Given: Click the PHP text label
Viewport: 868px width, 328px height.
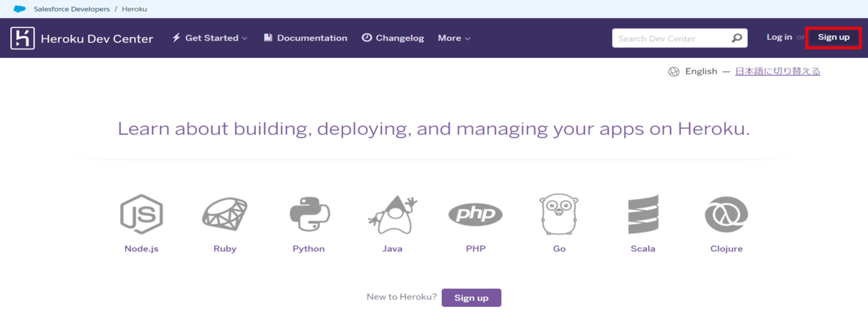Looking at the screenshot, I should 476,248.
